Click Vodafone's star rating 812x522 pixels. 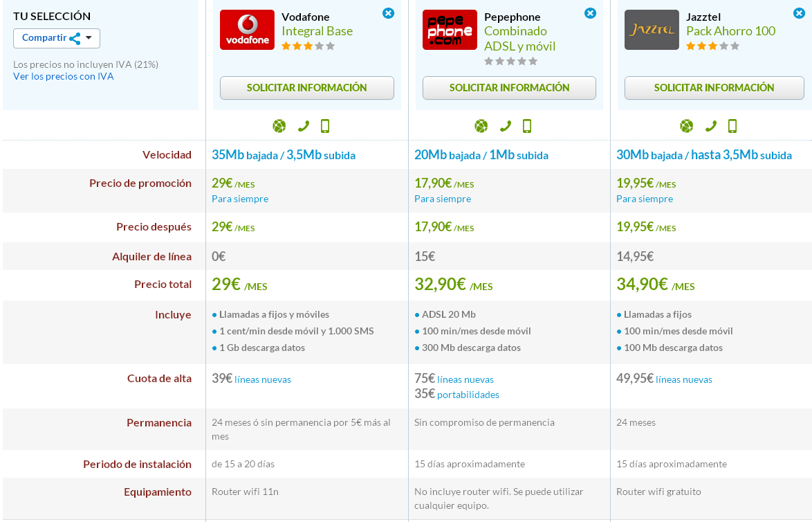(x=308, y=46)
